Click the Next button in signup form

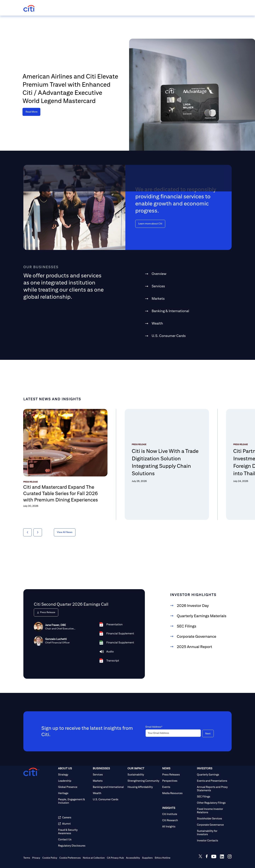click(x=208, y=733)
